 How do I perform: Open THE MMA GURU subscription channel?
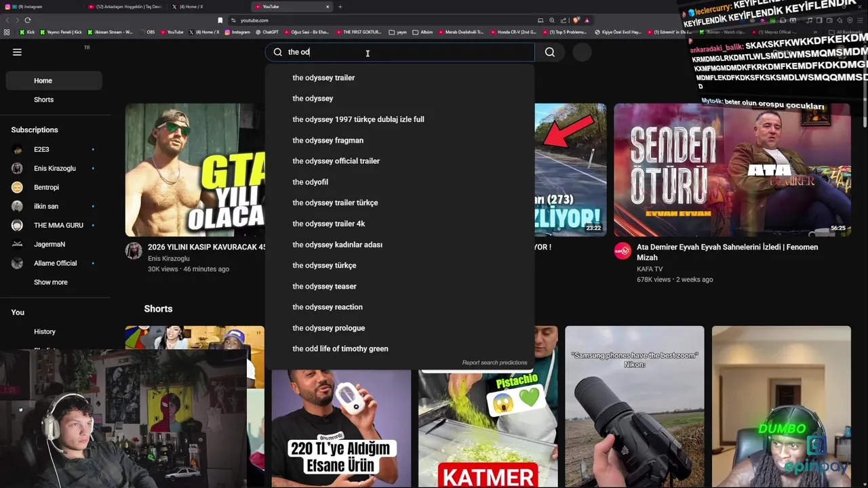[54, 225]
